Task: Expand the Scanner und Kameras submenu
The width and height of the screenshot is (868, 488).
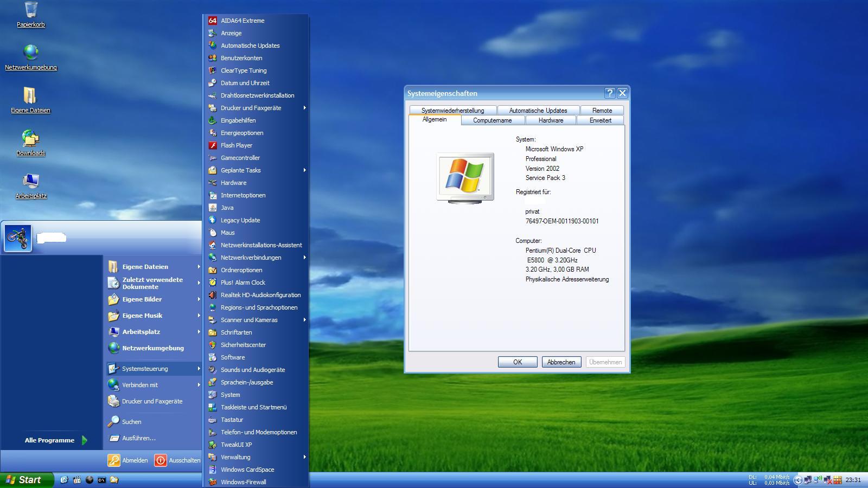Action: [305, 320]
